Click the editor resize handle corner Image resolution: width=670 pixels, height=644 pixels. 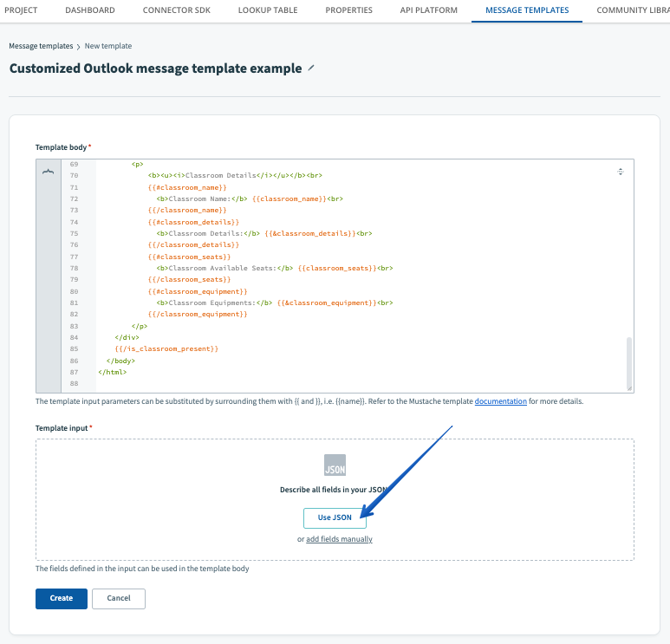[x=629, y=388]
